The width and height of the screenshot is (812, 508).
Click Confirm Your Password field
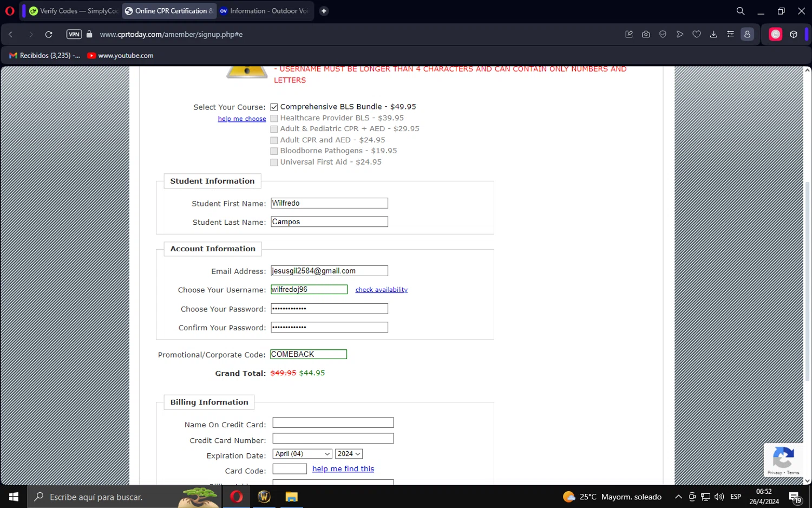pos(329,327)
